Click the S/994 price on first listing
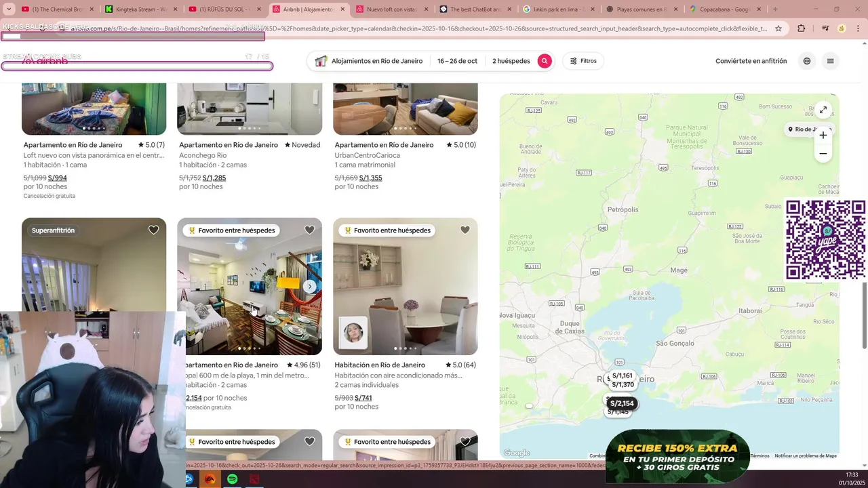Image resolution: width=868 pixels, height=488 pixels. 58,178
